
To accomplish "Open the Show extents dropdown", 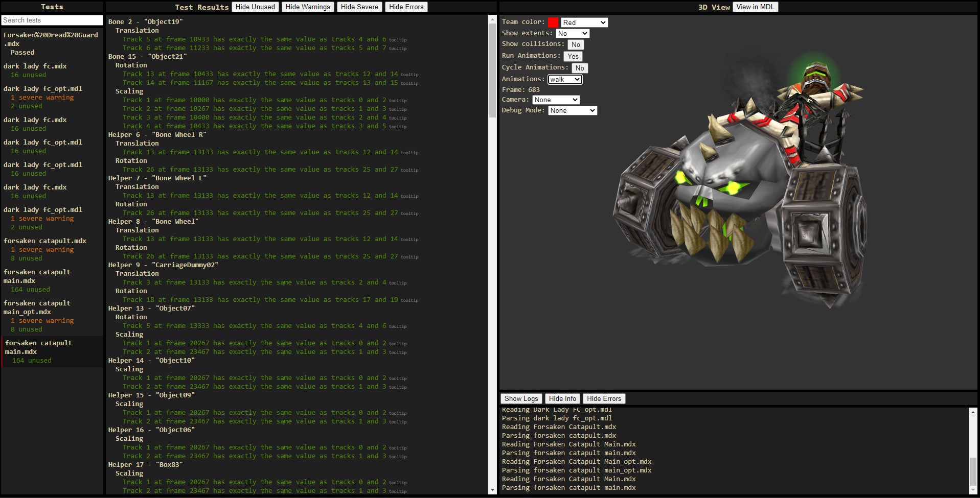I will (573, 33).
